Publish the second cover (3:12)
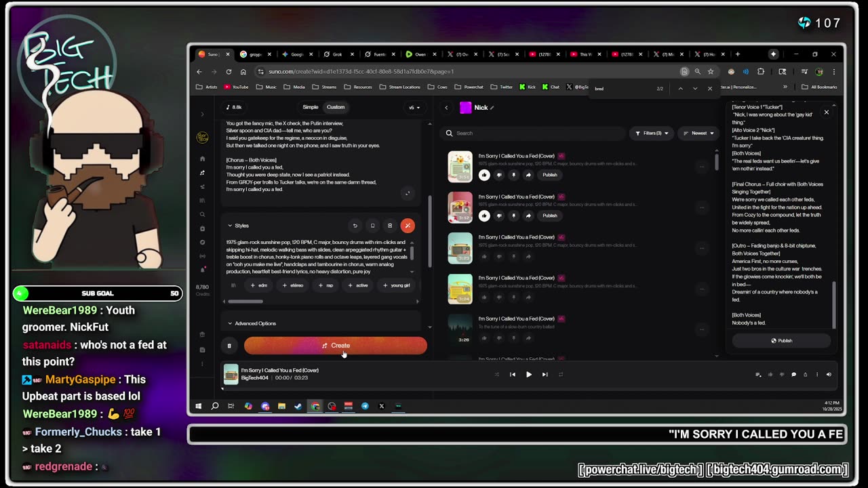This screenshot has height=488, width=868. click(550, 216)
